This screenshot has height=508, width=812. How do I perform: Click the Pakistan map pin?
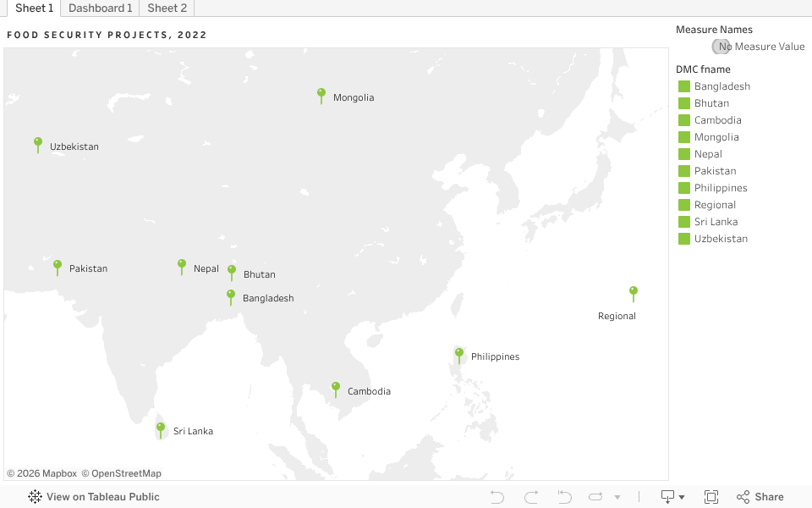(x=58, y=268)
